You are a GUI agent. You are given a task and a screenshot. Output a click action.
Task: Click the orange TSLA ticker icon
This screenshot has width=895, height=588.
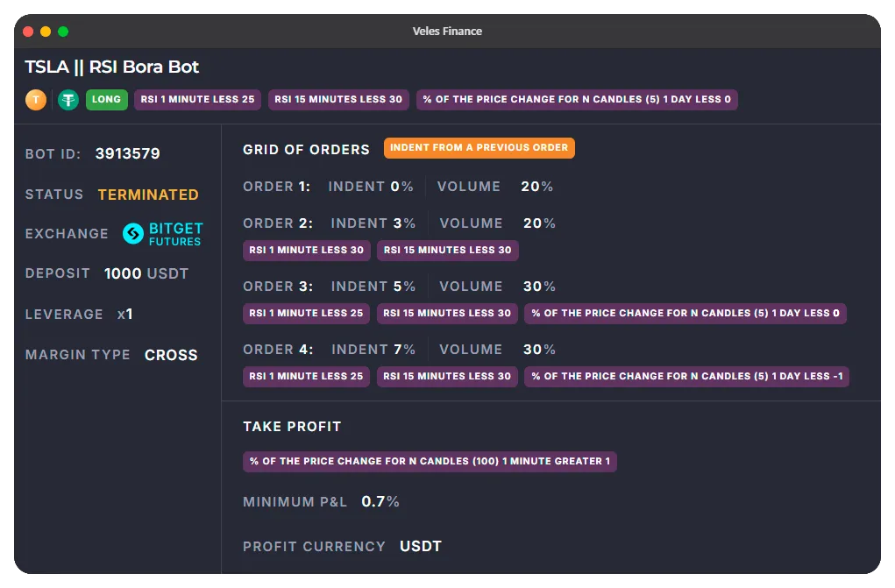tap(36, 100)
